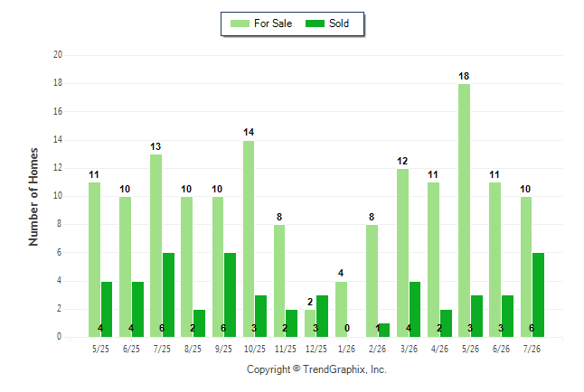The height and width of the screenshot is (392, 584).
Task: Click the 12/25 x-axis label
Action: [x=316, y=349]
